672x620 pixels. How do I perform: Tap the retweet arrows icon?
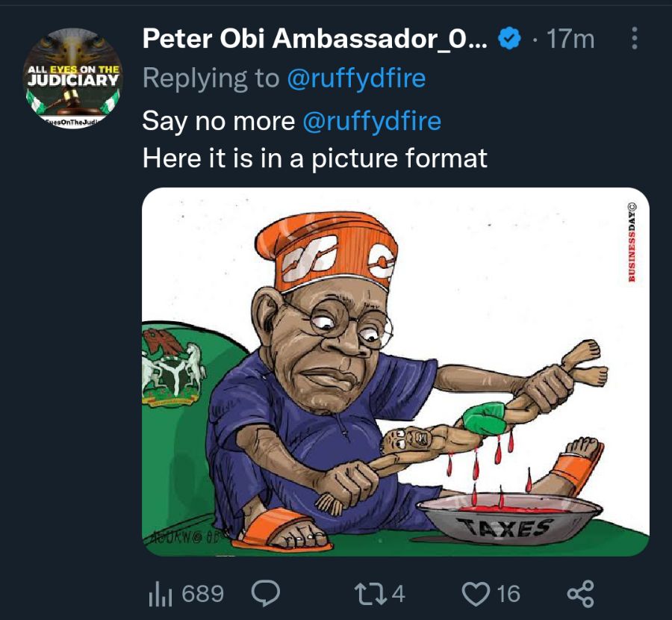(x=371, y=594)
